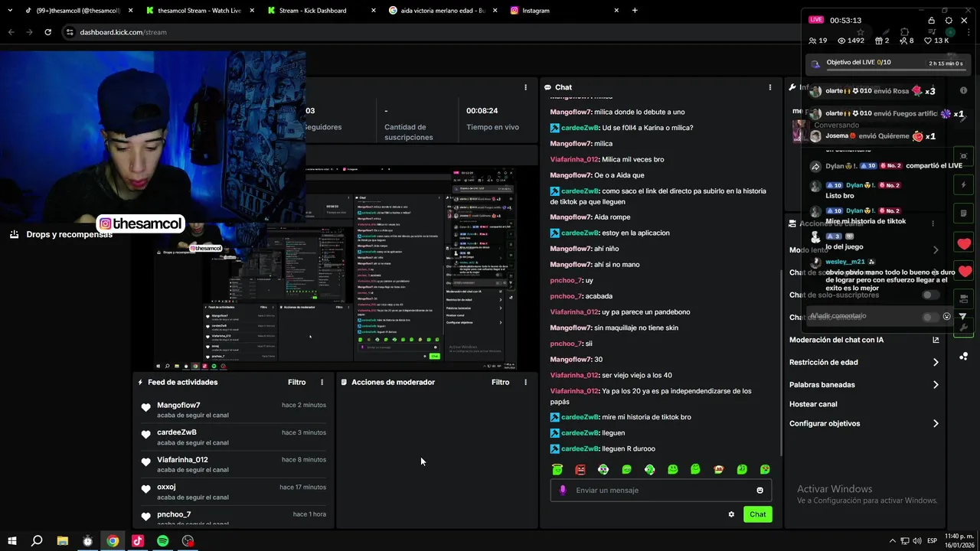The image size is (980, 551).
Task: Click the Kick chat vertical scrollbar
Action: point(780,364)
